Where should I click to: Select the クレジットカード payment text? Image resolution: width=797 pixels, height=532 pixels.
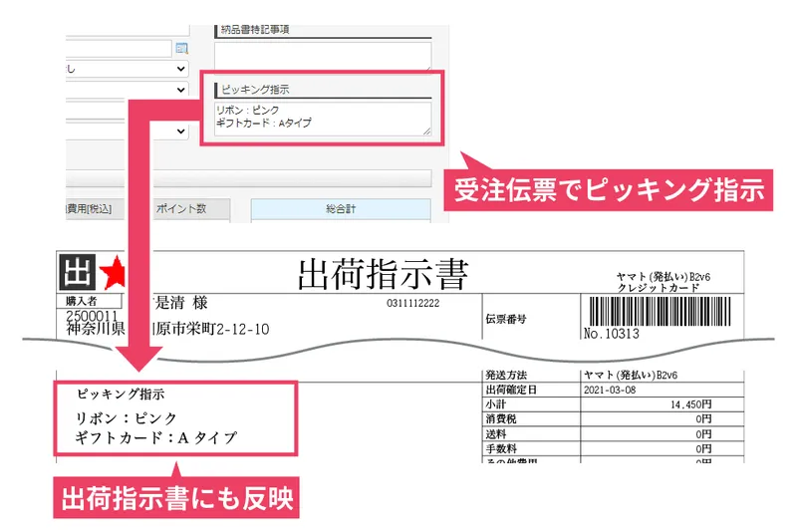click(x=659, y=288)
